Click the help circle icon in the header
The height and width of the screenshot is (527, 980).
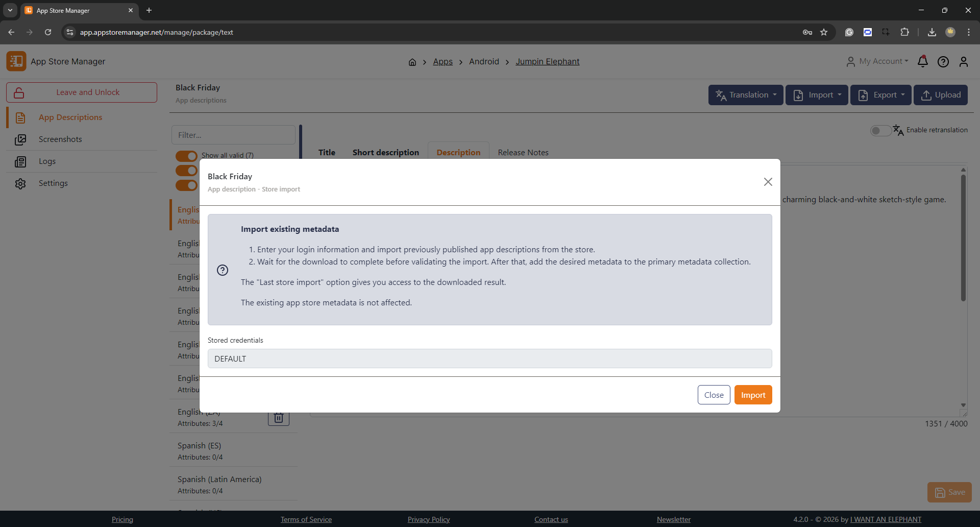[943, 62]
